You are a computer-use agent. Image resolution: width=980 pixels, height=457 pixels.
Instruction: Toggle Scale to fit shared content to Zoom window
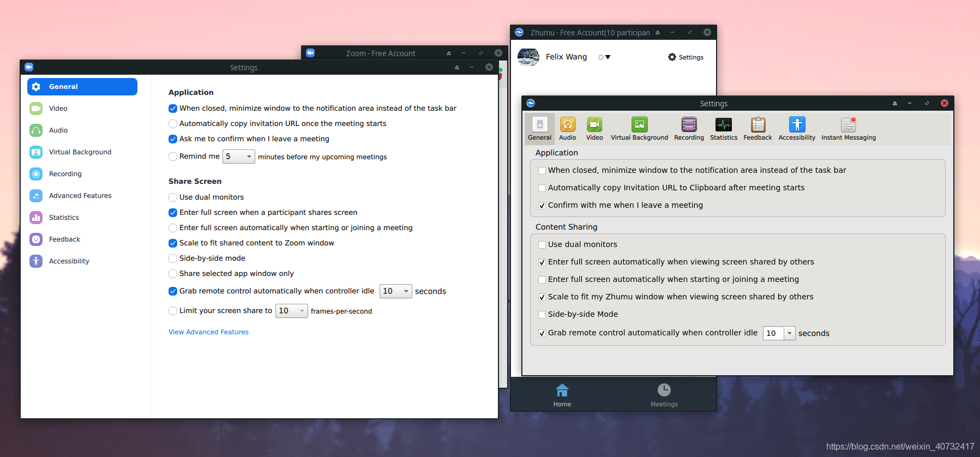173,243
